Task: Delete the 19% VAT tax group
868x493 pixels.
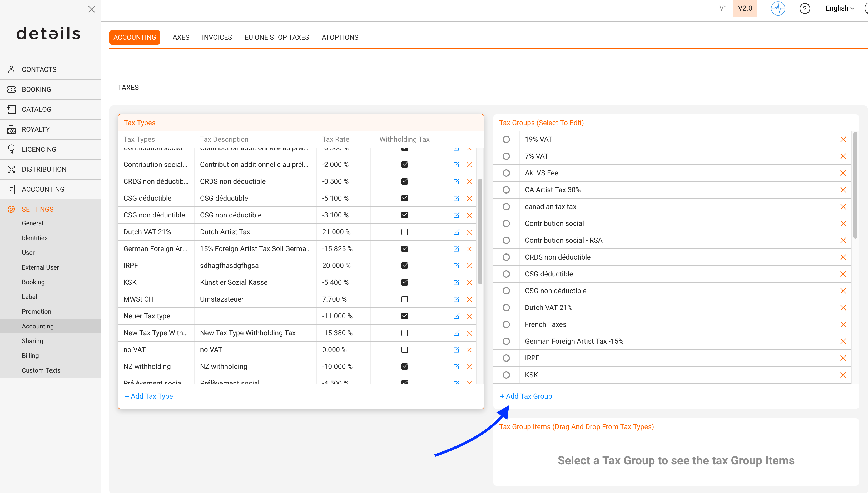Action: click(843, 140)
